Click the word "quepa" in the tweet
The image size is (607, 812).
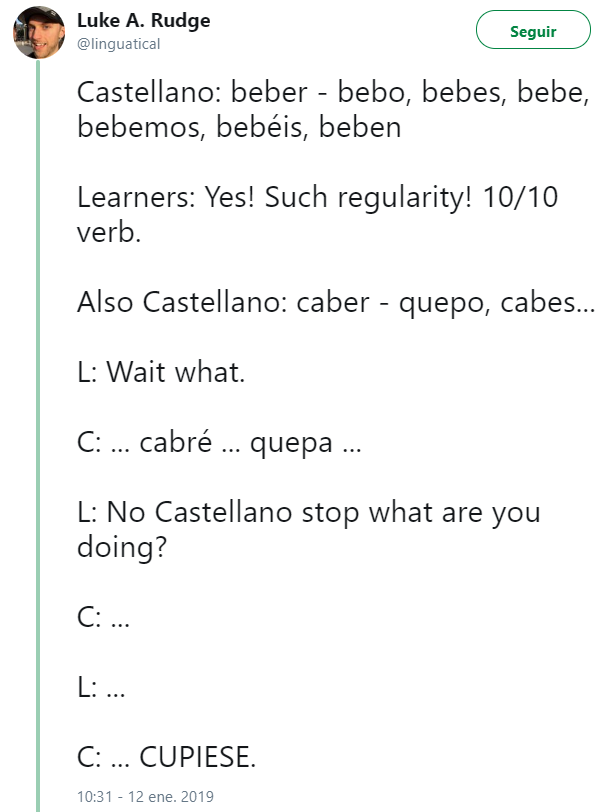(291, 444)
